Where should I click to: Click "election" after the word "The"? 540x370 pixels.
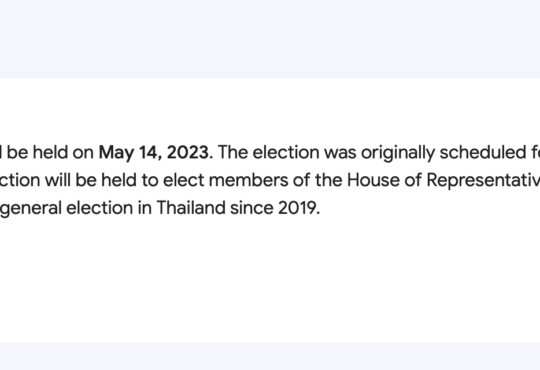286,152
